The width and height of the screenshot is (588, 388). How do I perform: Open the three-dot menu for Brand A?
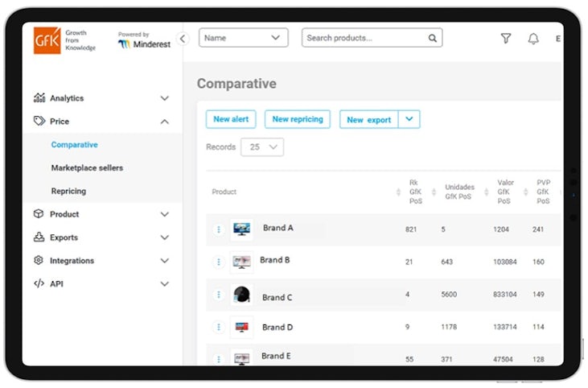[x=218, y=229]
